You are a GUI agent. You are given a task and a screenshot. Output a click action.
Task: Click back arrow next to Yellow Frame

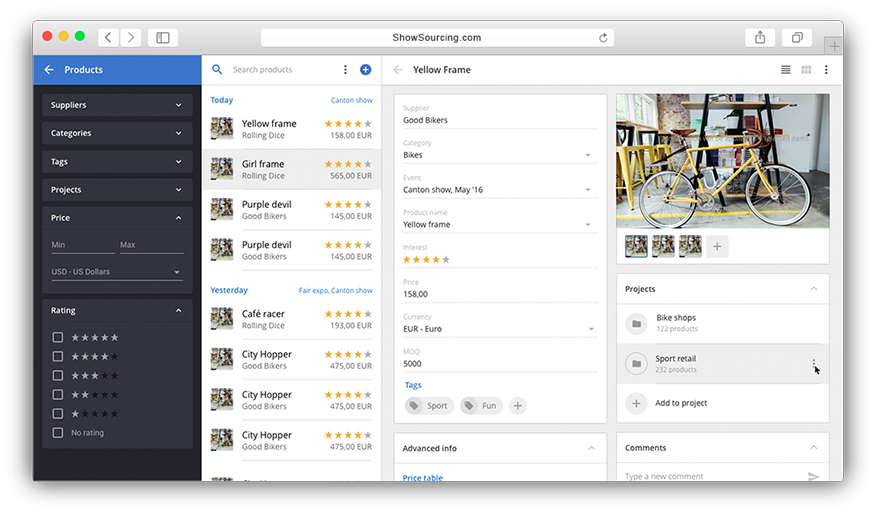pyautogui.click(x=398, y=70)
